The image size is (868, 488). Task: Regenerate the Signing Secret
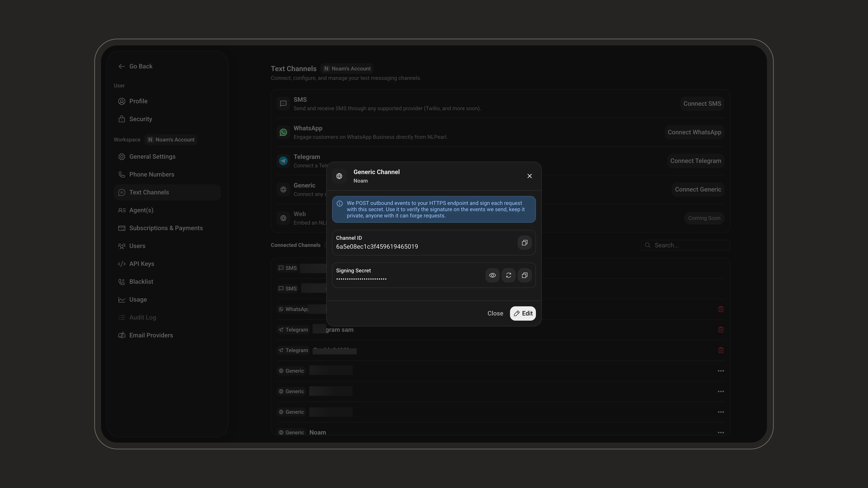coord(508,276)
